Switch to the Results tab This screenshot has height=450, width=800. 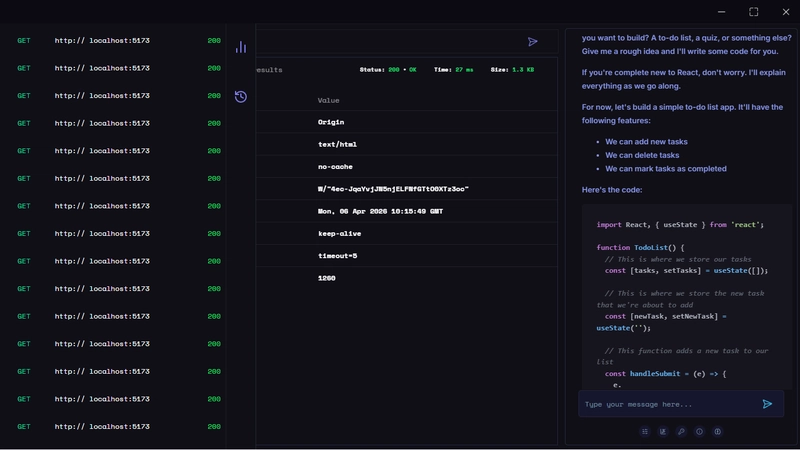[270, 70]
